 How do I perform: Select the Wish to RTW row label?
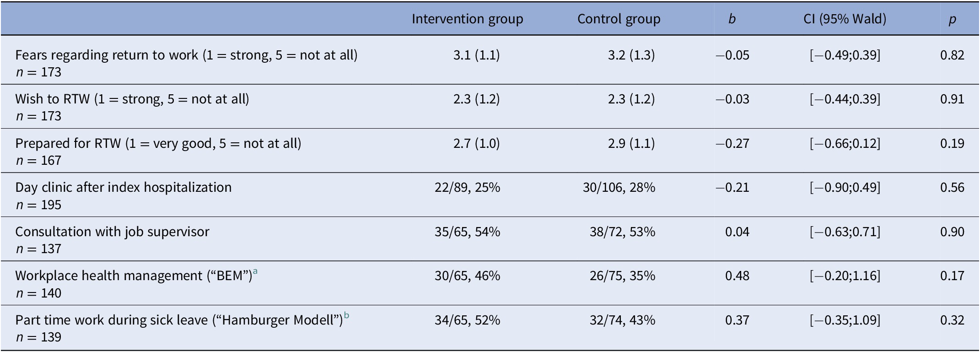pos(132,99)
